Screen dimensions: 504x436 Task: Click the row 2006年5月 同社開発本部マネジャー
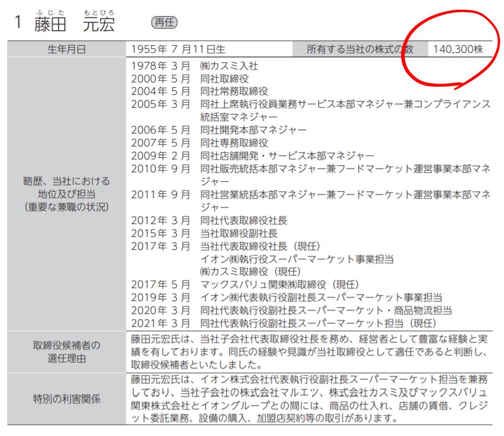coord(219,130)
